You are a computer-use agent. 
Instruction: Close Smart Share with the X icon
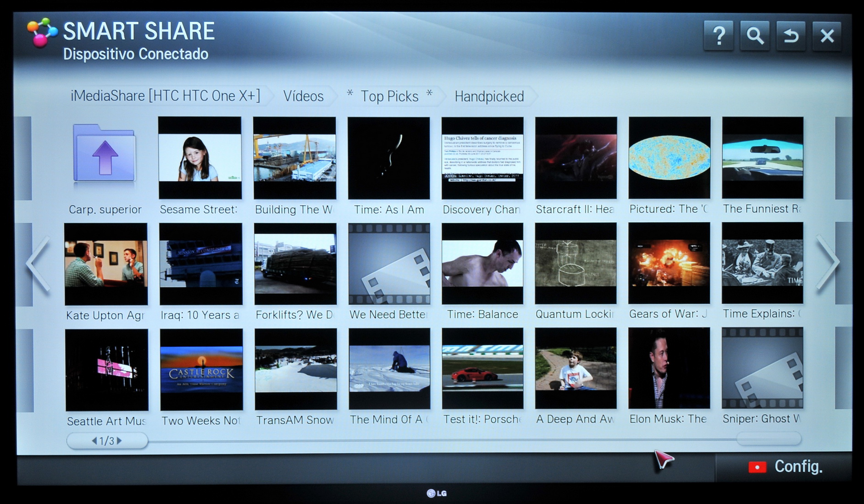click(827, 35)
